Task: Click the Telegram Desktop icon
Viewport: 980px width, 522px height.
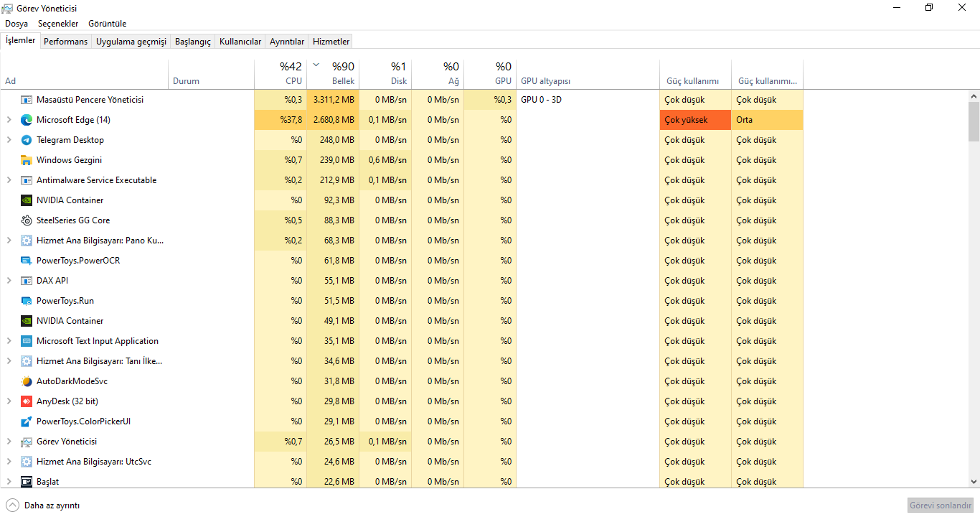Action: point(27,140)
